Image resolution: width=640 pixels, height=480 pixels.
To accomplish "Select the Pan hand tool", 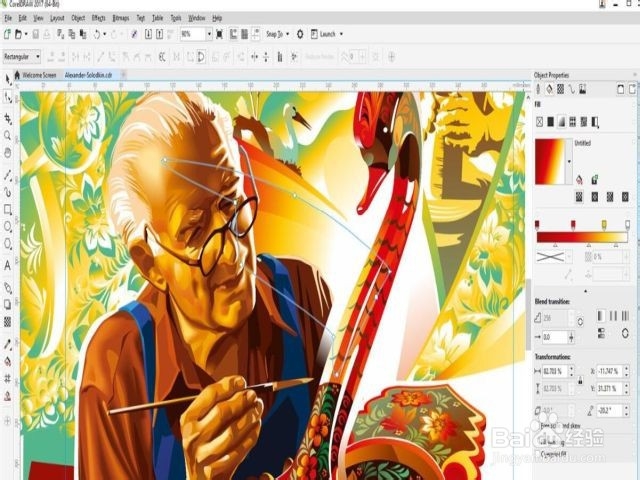I will [x=7, y=153].
